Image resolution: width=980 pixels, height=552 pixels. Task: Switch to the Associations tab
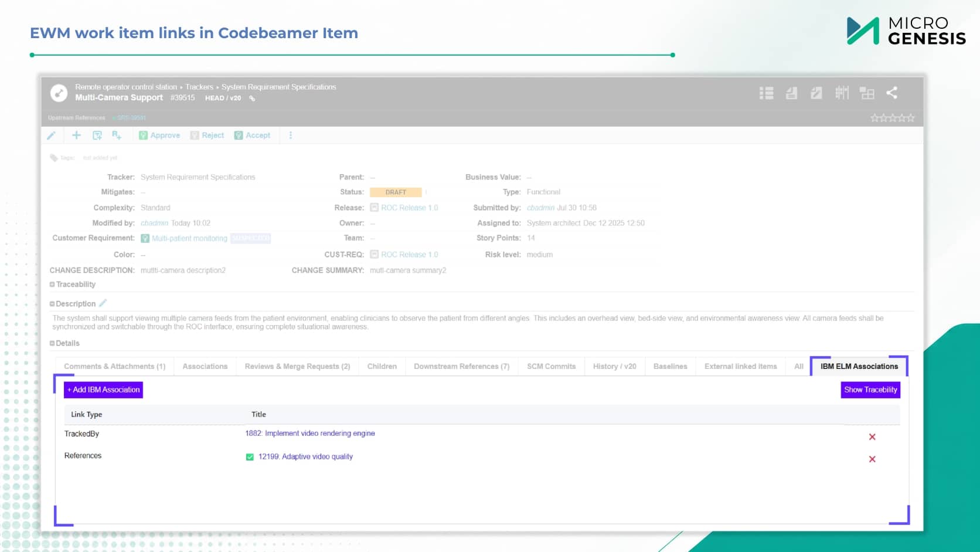205,367
